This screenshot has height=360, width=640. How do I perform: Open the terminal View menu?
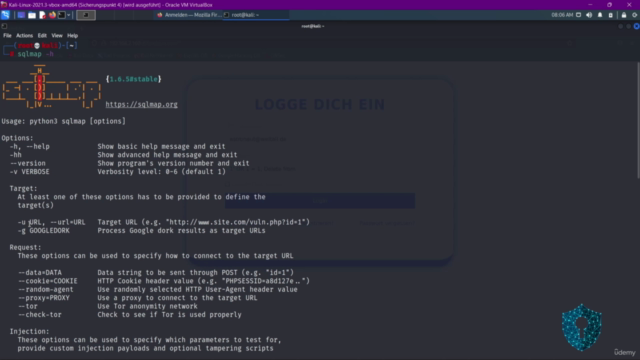57,36
